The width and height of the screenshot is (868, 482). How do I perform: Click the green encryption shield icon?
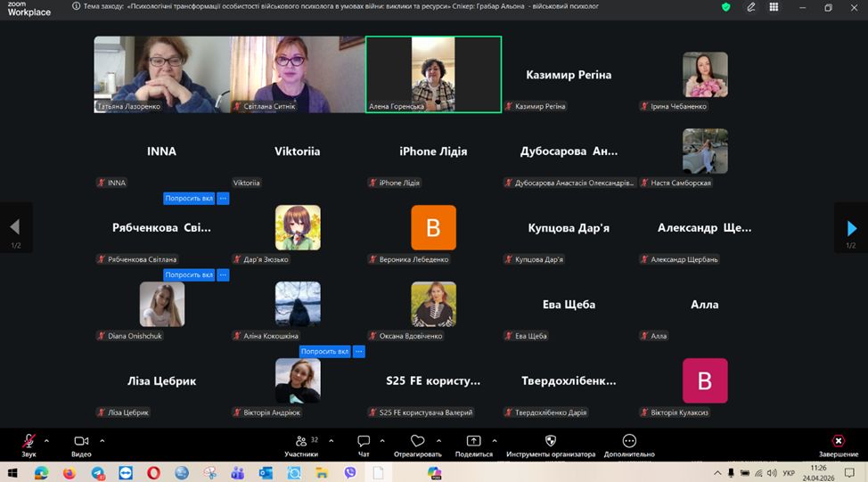725,7
